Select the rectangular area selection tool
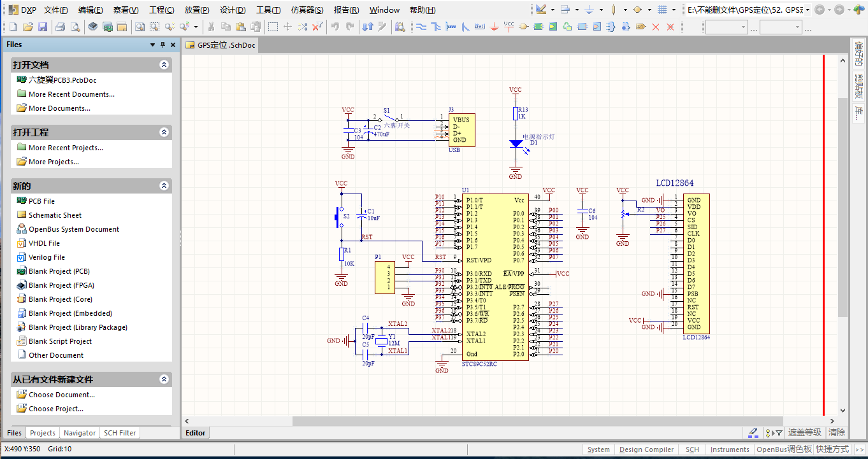 pyautogui.click(x=273, y=27)
